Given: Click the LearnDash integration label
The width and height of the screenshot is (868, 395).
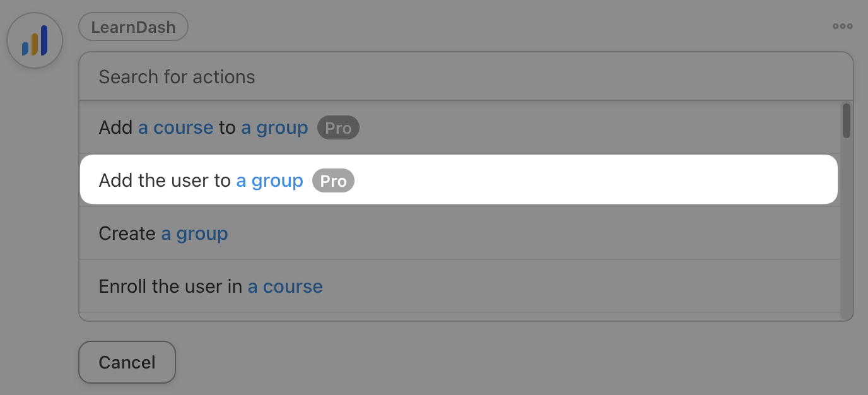Looking at the screenshot, I should coord(133,27).
